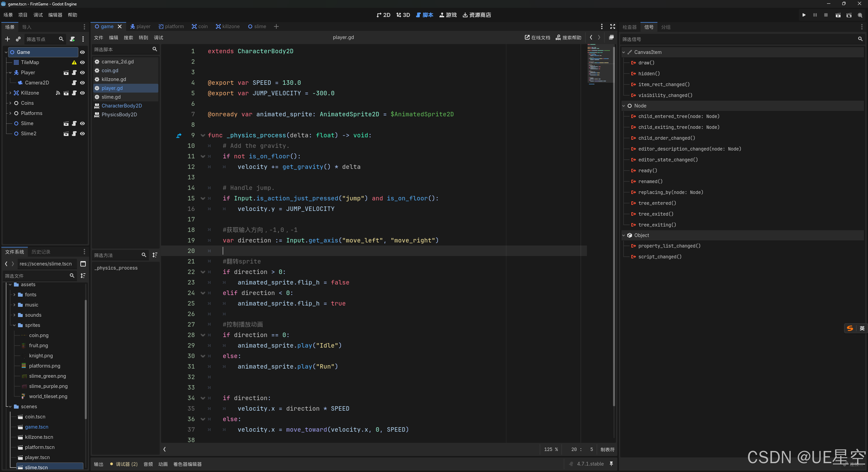Switch to the 2D workspace
The height and width of the screenshot is (472, 868).
[383, 15]
